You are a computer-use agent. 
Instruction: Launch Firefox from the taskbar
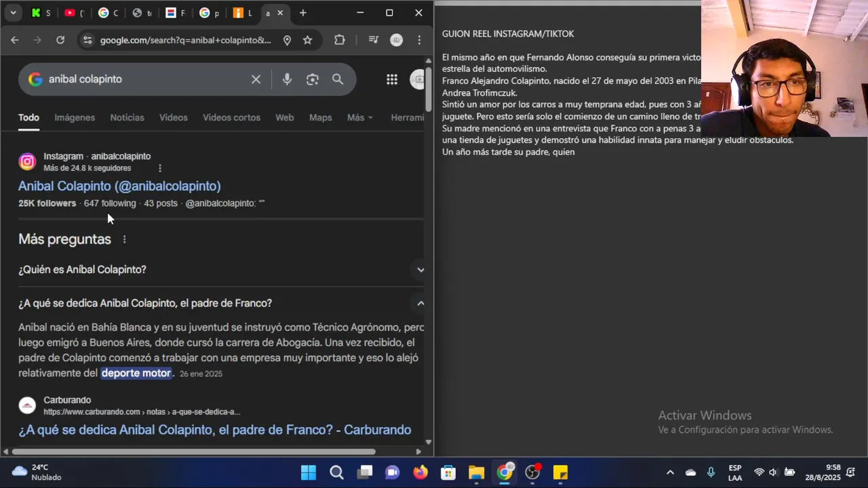pos(420,472)
